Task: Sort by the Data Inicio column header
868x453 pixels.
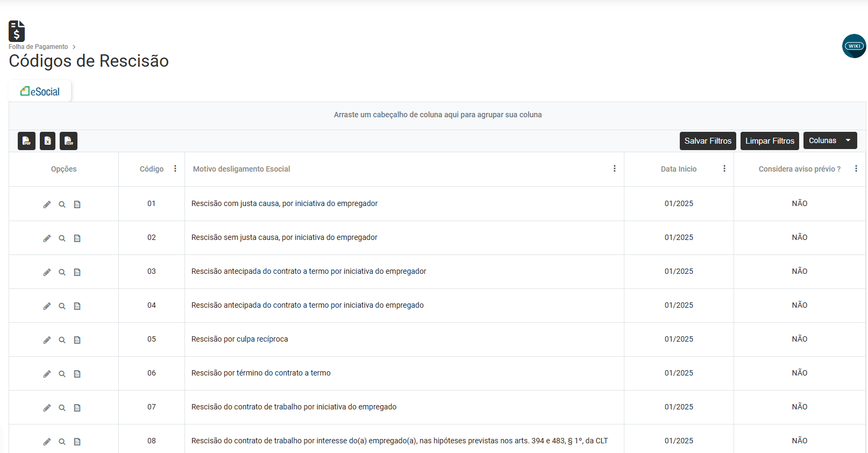Action: coord(678,169)
